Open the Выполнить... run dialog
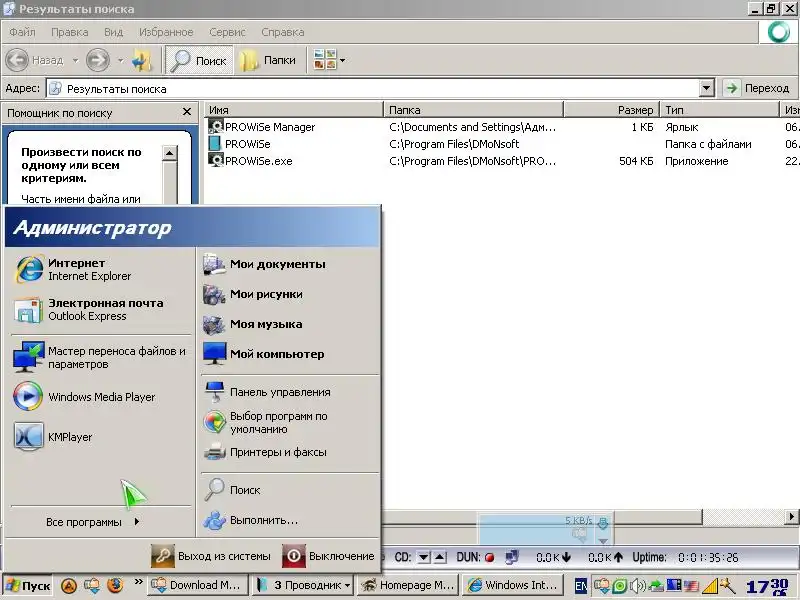Image resolution: width=800 pixels, height=600 pixels. pos(290,520)
